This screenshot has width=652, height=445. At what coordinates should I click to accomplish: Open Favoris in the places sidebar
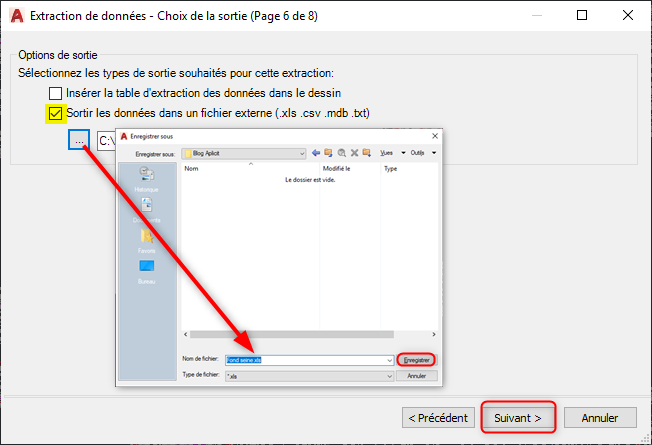point(146,241)
